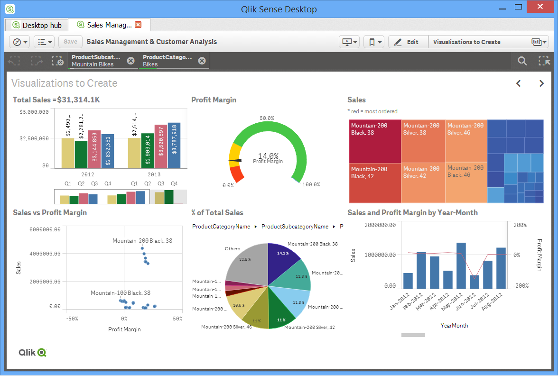Click the step back selection icon

pos(14,61)
